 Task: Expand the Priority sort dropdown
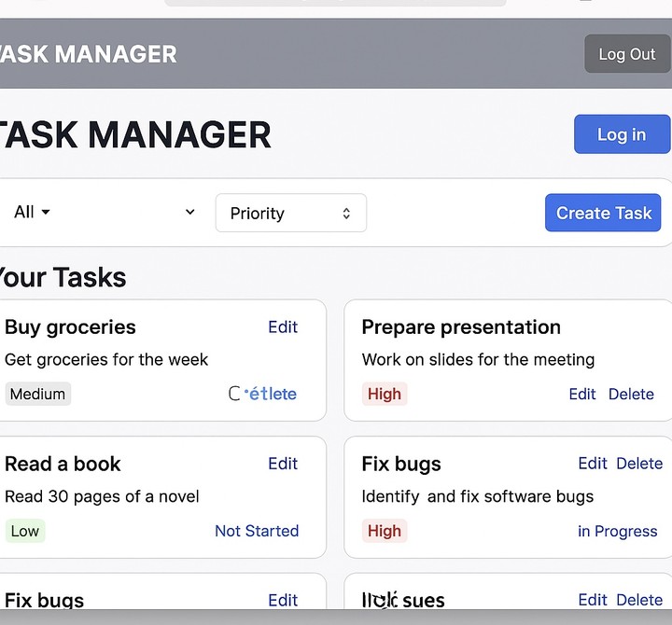[x=290, y=214]
